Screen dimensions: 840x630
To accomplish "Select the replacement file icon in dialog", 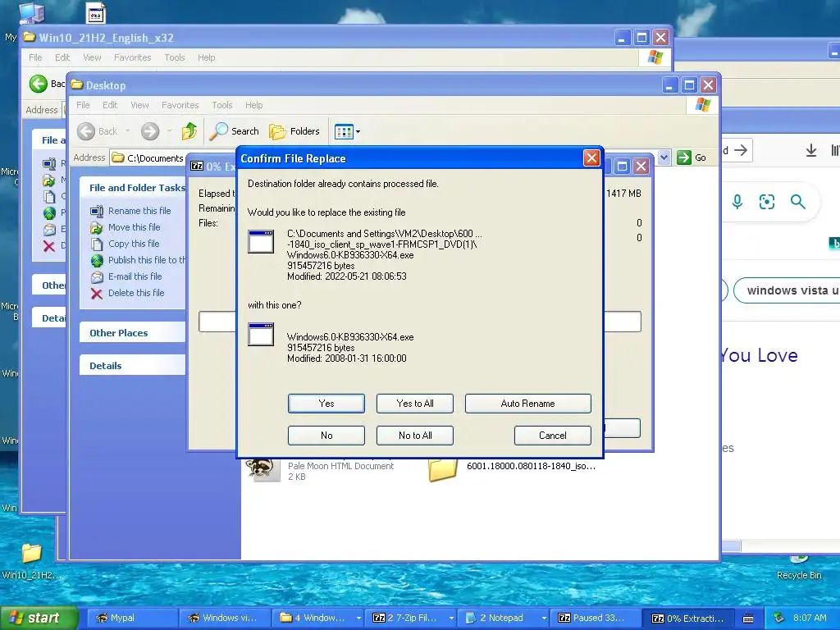I will tap(261, 335).
